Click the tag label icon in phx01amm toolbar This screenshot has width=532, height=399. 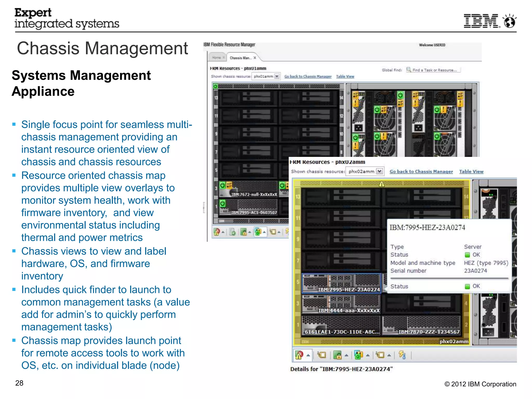pos(273,231)
